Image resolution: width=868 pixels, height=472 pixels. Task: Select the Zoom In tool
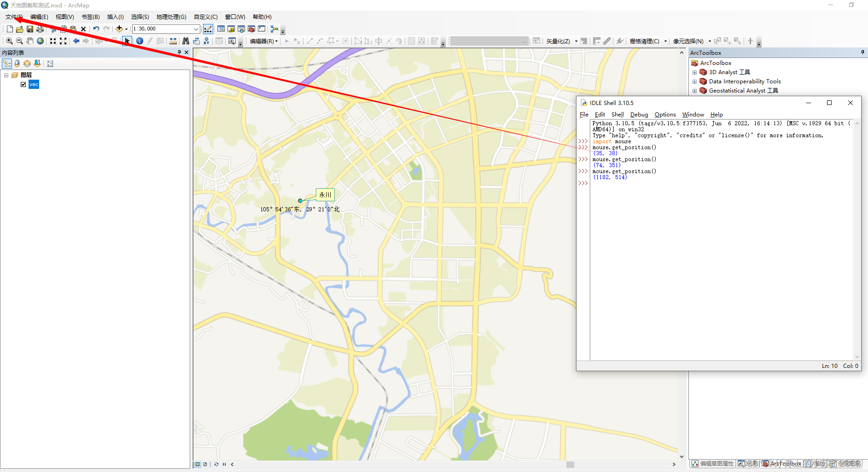(x=9, y=41)
